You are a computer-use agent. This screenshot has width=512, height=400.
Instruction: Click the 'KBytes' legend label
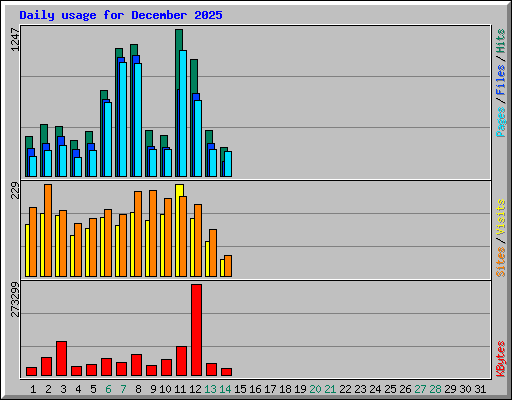[501, 359]
